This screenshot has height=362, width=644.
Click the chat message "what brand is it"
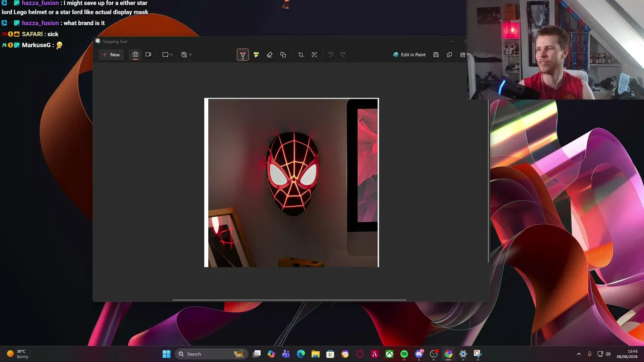click(84, 23)
